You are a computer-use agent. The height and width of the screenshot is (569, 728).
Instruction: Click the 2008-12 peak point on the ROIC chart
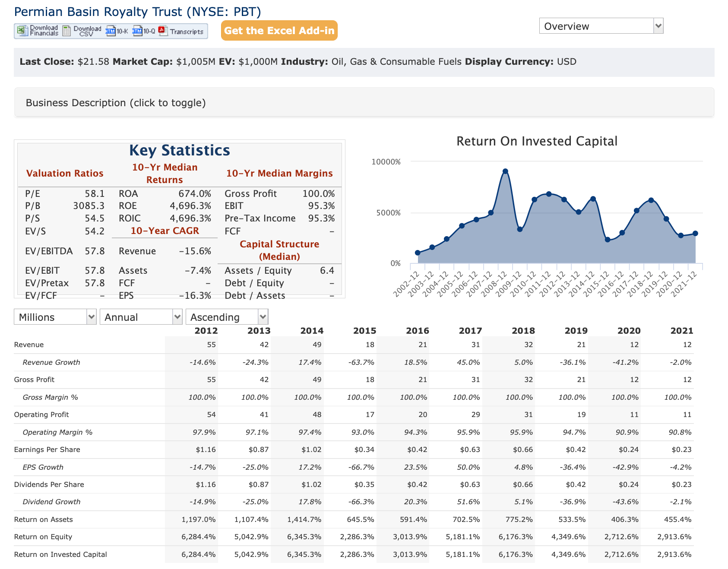(x=505, y=171)
